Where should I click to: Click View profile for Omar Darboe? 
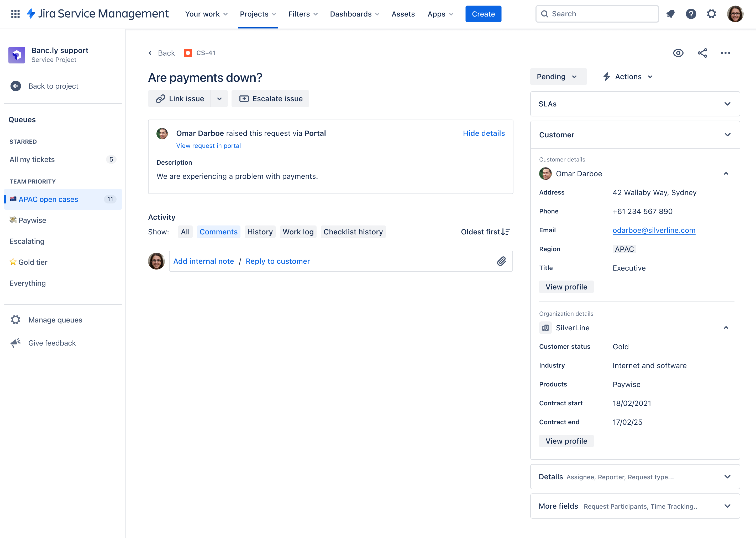(x=566, y=287)
